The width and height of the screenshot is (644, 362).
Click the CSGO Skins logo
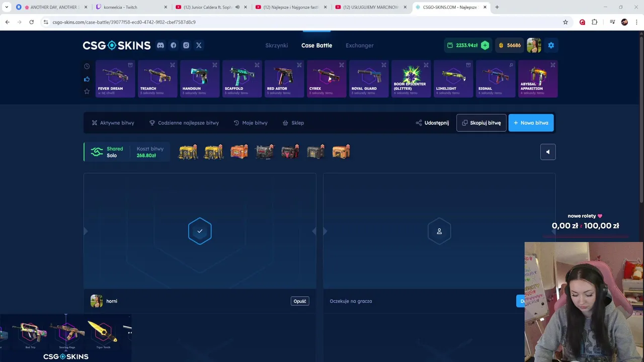[x=117, y=45]
